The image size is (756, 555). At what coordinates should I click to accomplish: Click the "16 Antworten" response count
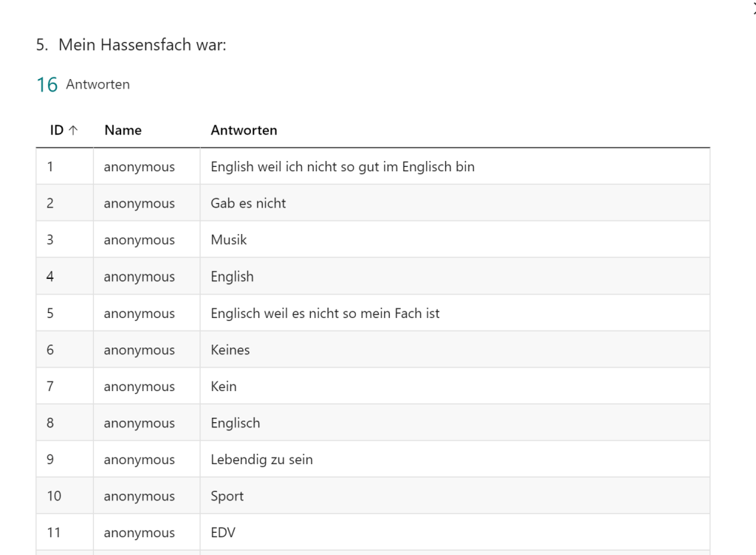click(83, 85)
